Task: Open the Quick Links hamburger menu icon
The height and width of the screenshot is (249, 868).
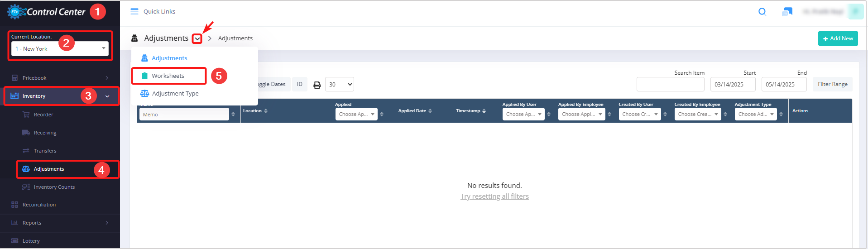Action: point(134,12)
